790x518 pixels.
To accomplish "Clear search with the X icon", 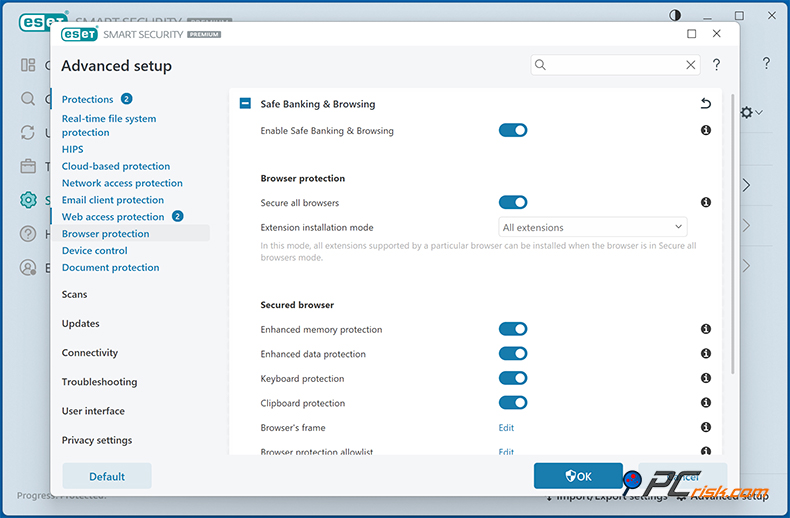I will click(691, 65).
